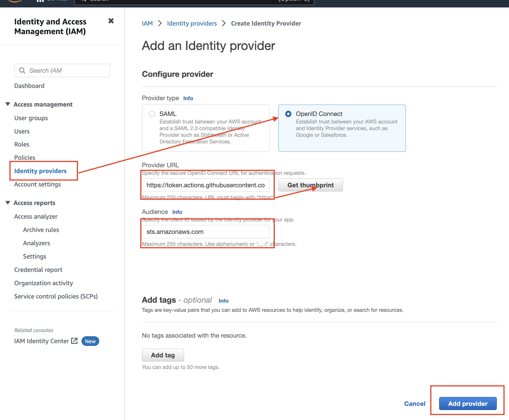Open the Roles page
Image resolution: width=509 pixels, height=420 pixels.
pyautogui.click(x=22, y=144)
